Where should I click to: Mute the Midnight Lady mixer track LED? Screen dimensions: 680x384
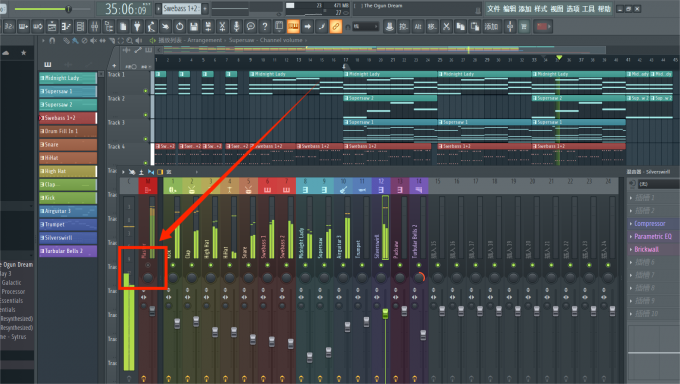point(305,265)
